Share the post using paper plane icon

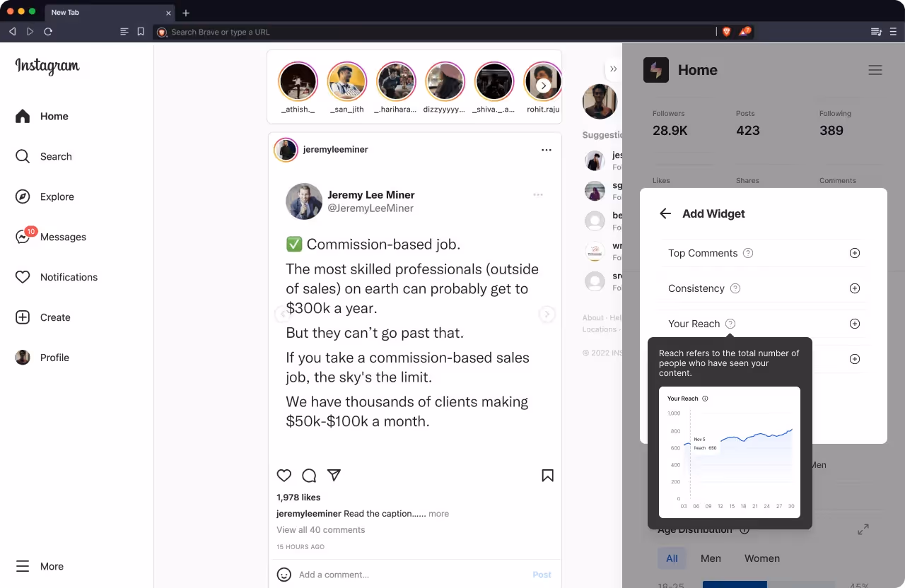tap(334, 476)
